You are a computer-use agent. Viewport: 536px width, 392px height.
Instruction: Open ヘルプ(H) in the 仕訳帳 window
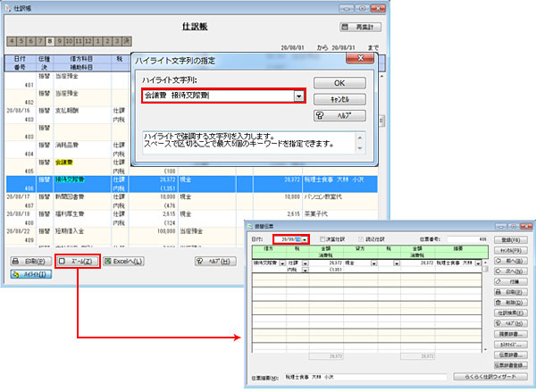215,261
